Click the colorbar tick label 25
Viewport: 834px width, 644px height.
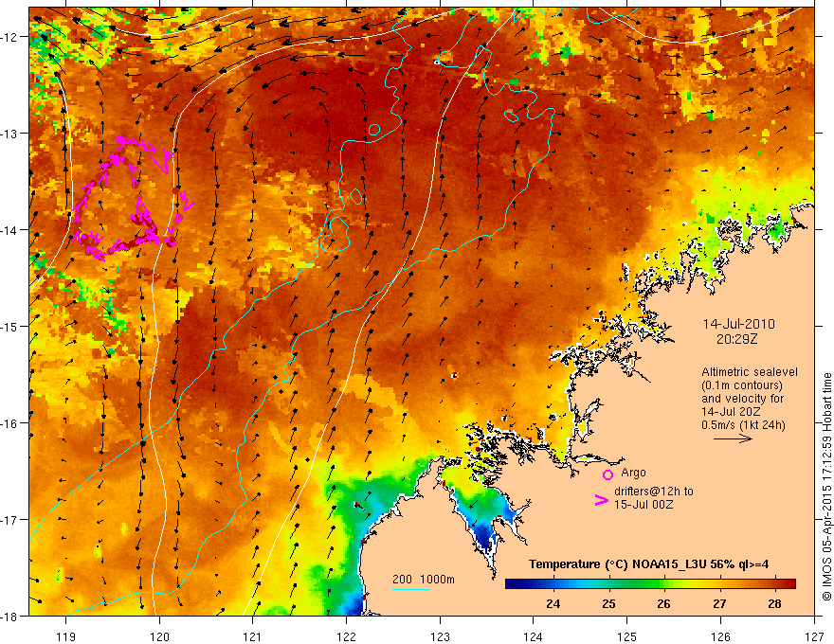click(609, 603)
